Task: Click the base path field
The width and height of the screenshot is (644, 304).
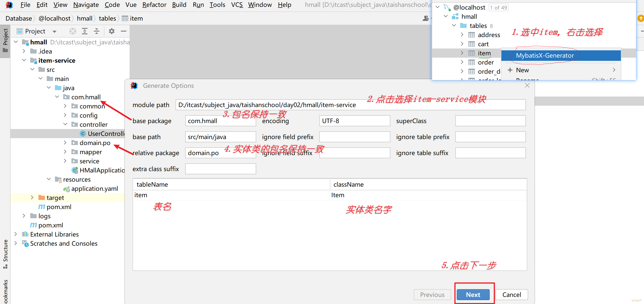Action: [220, 137]
